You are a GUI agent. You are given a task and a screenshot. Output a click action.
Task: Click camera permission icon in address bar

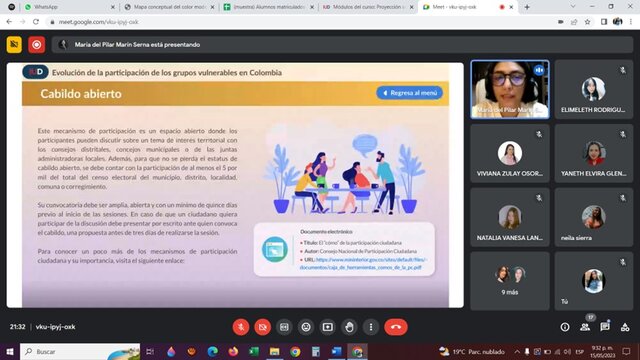click(561, 22)
